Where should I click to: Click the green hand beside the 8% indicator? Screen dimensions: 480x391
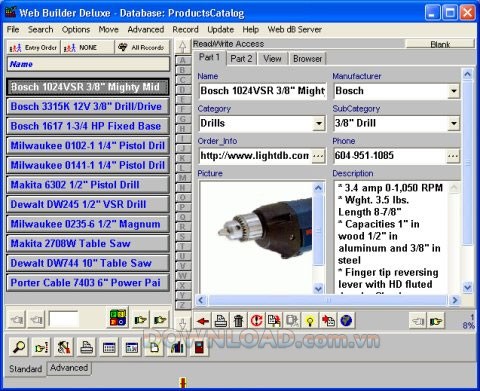pyautogui.click(x=436, y=321)
